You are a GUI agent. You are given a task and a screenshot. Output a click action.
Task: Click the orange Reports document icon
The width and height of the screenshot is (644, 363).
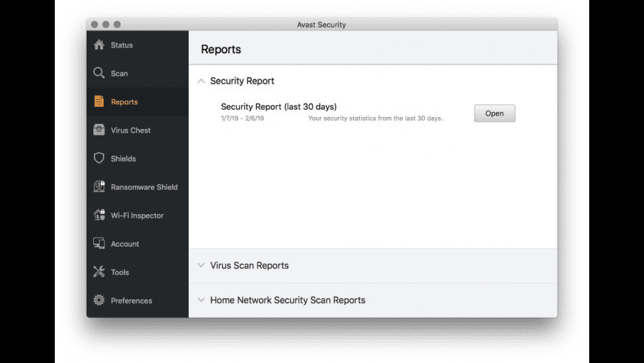(x=99, y=101)
